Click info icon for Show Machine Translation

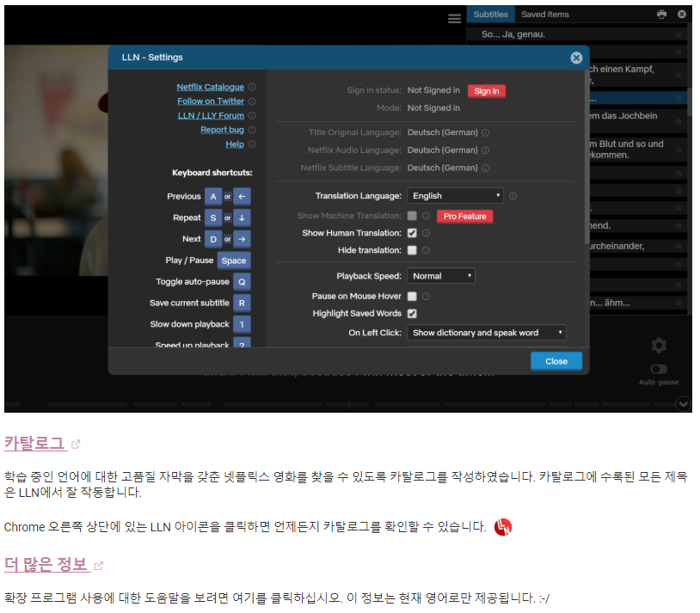(x=426, y=216)
